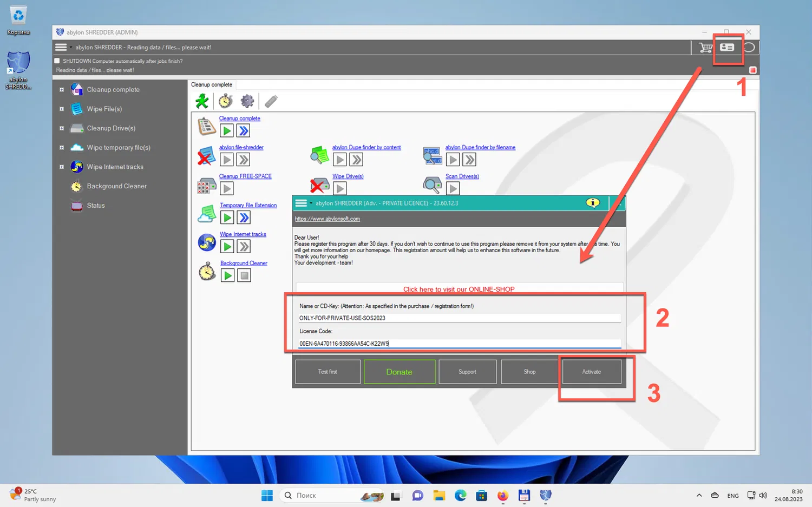The height and width of the screenshot is (507, 812).
Task: Click the red stop button under the header
Action: tap(752, 70)
